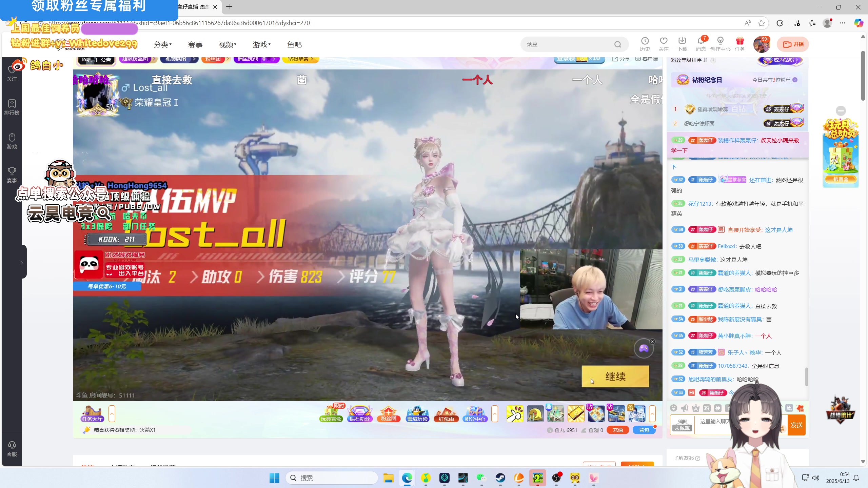This screenshot has height=488, width=868.
Task: Click the 下载 download icon
Action: pos(682,44)
